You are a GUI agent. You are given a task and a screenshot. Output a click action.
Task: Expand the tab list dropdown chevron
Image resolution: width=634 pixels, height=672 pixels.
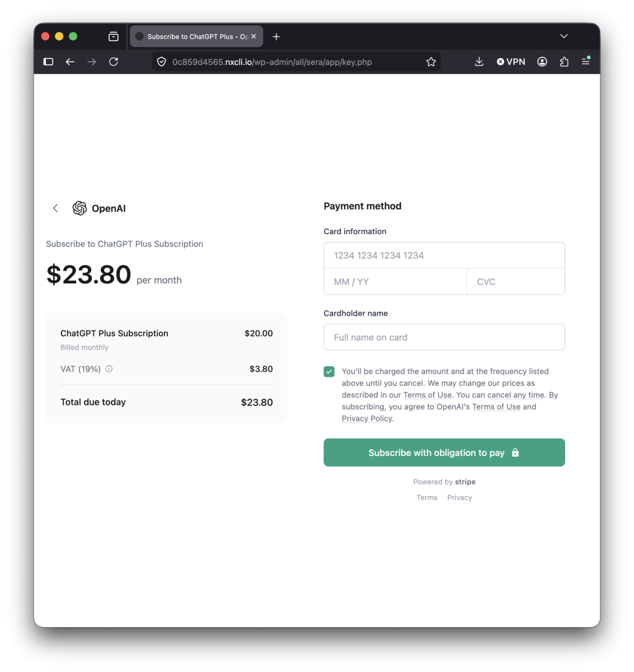(564, 36)
